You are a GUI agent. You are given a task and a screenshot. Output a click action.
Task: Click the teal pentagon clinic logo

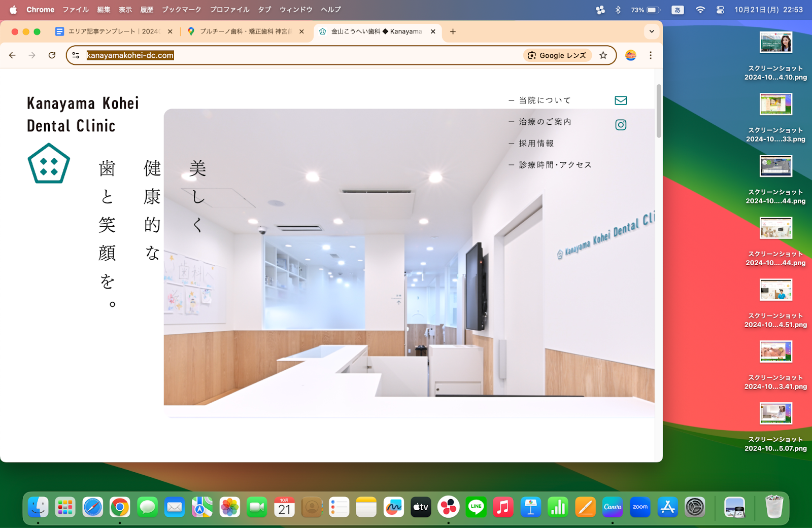tap(49, 163)
